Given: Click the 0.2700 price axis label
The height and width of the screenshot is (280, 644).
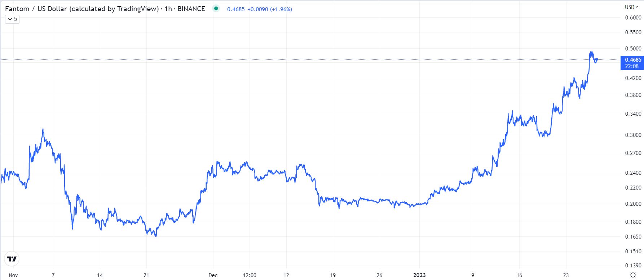Looking at the screenshot, I should [x=633, y=153].
